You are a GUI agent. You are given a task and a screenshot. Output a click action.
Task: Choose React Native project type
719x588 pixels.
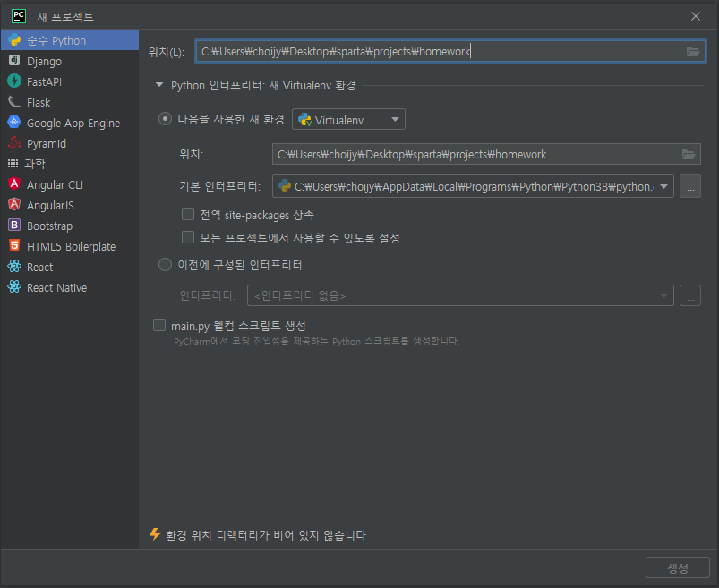click(x=57, y=288)
